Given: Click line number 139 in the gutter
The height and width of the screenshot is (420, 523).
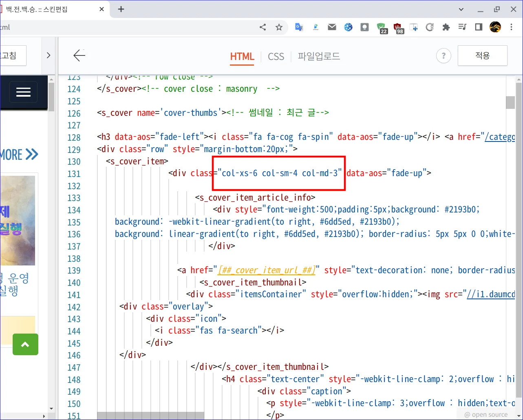Looking at the screenshot, I should pos(74,271).
